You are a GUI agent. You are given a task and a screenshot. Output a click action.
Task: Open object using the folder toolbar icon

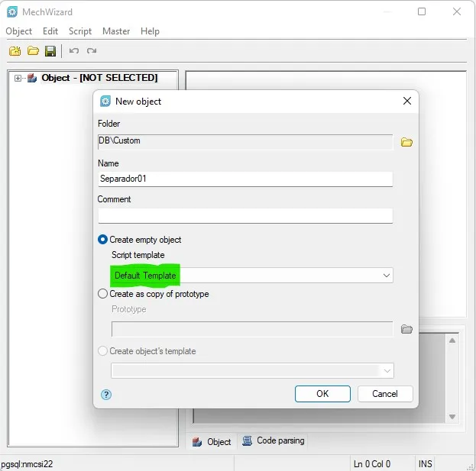(x=33, y=50)
